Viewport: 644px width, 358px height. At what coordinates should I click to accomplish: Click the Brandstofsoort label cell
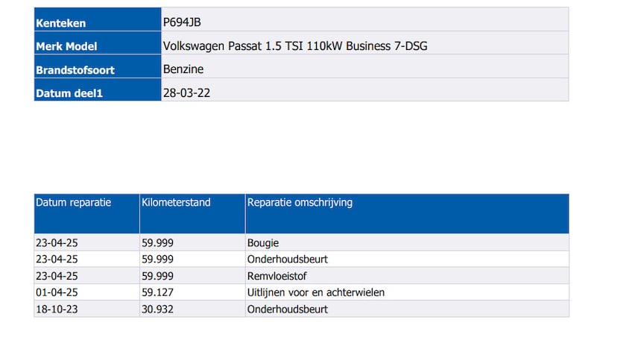[75, 70]
